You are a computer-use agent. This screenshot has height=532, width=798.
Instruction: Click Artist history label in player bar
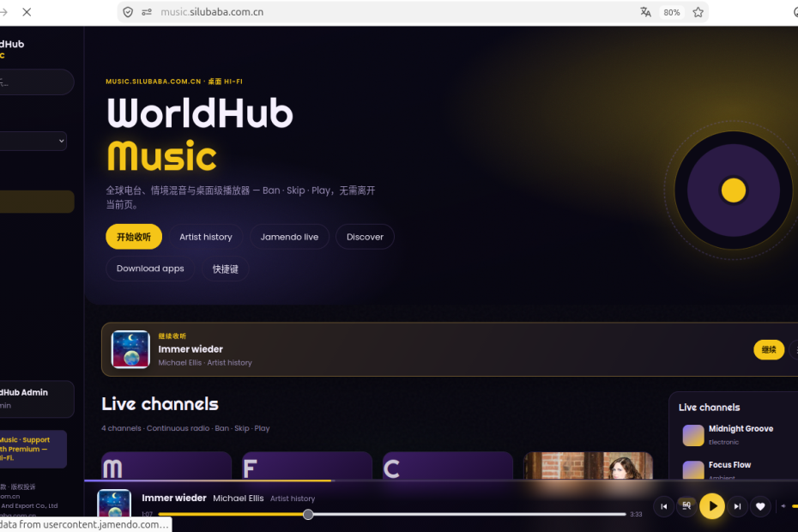[x=293, y=499]
